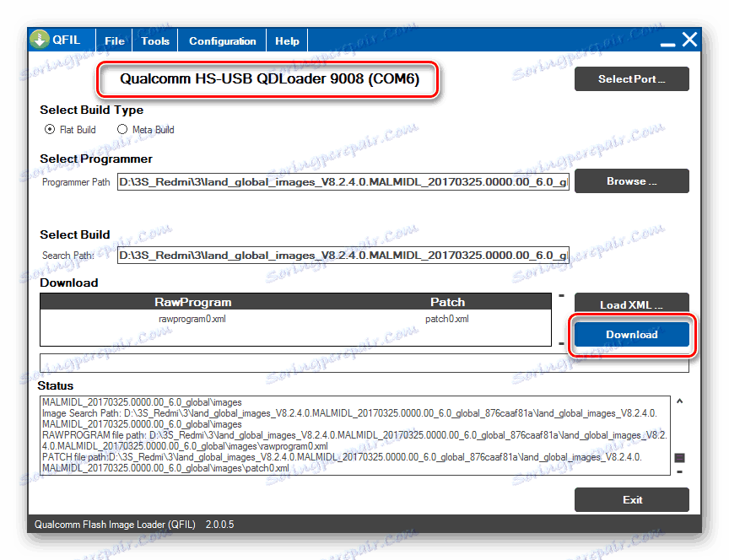
Task: Click the Load XML button
Action: (x=631, y=304)
